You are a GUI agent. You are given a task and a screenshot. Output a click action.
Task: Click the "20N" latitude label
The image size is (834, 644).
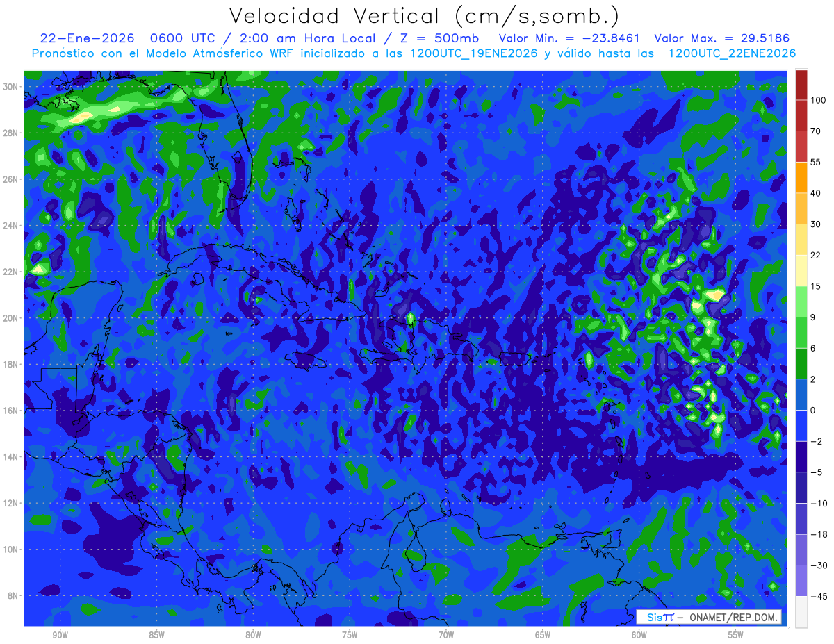click(11, 318)
